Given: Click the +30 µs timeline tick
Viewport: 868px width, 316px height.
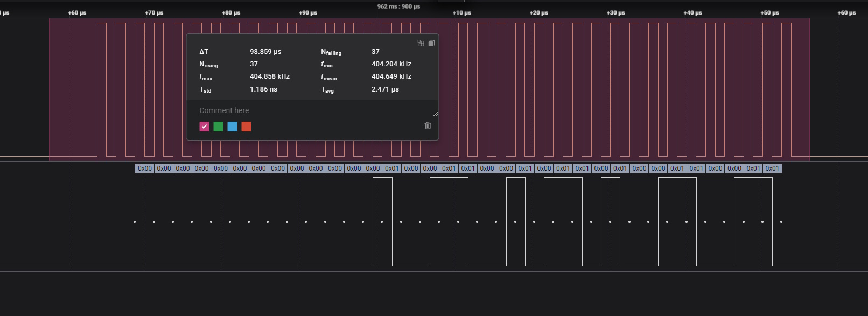Looking at the screenshot, I should pos(615,12).
